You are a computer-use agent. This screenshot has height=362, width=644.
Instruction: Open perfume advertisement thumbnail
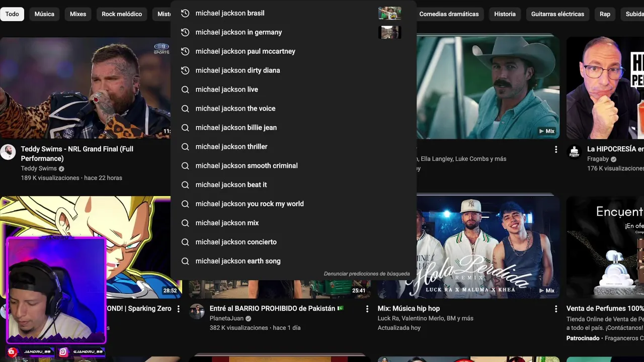(x=605, y=247)
